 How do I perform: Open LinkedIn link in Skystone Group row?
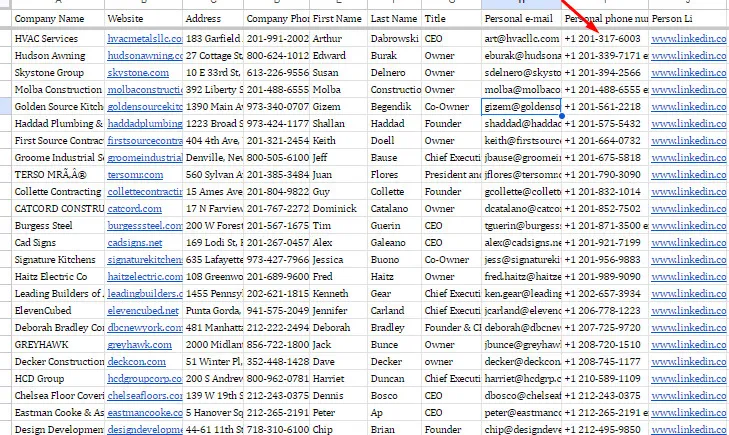tap(689, 73)
